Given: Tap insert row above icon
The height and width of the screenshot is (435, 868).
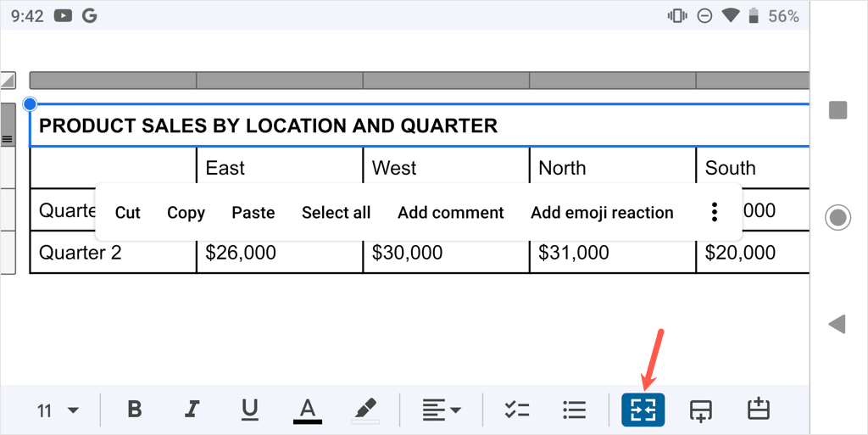Looking at the screenshot, I should point(758,410).
